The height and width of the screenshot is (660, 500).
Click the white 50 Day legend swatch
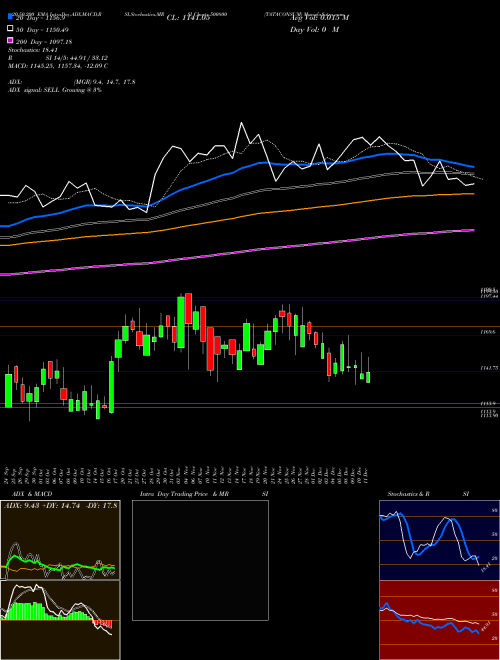(x=10, y=29)
